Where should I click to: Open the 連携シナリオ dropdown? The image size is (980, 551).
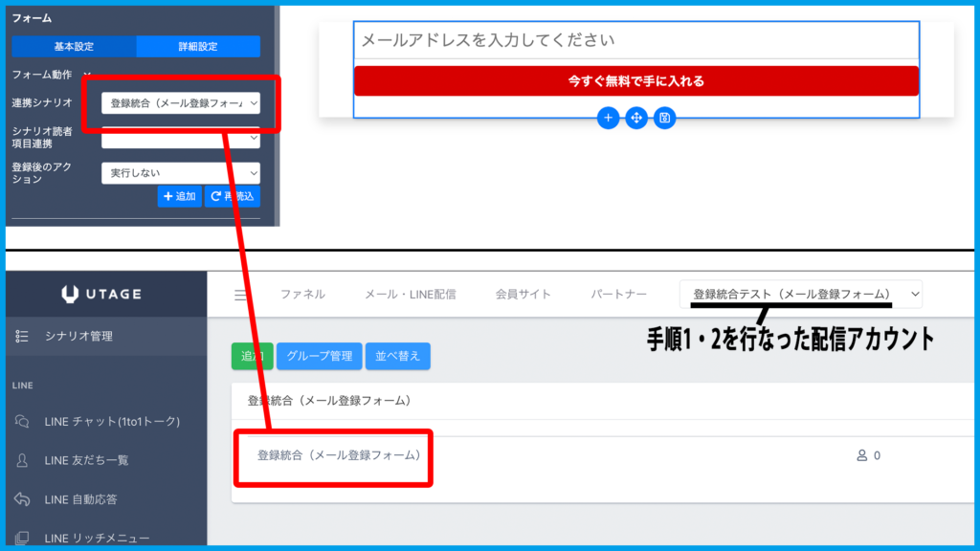coord(180,102)
